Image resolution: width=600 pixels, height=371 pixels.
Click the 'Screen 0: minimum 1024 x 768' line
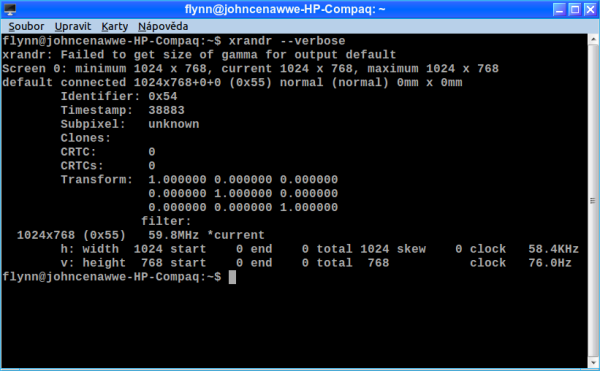(x=251, y=69)
